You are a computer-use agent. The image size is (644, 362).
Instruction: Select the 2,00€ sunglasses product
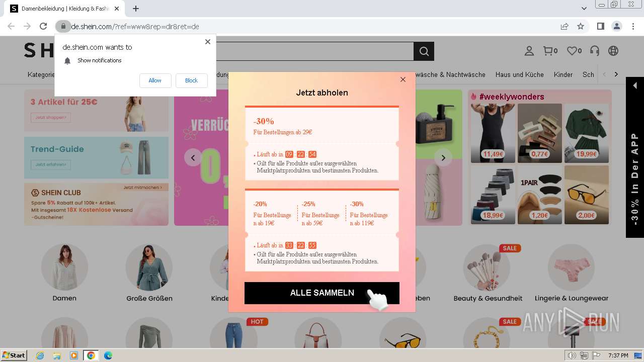[x=586, y=195]
